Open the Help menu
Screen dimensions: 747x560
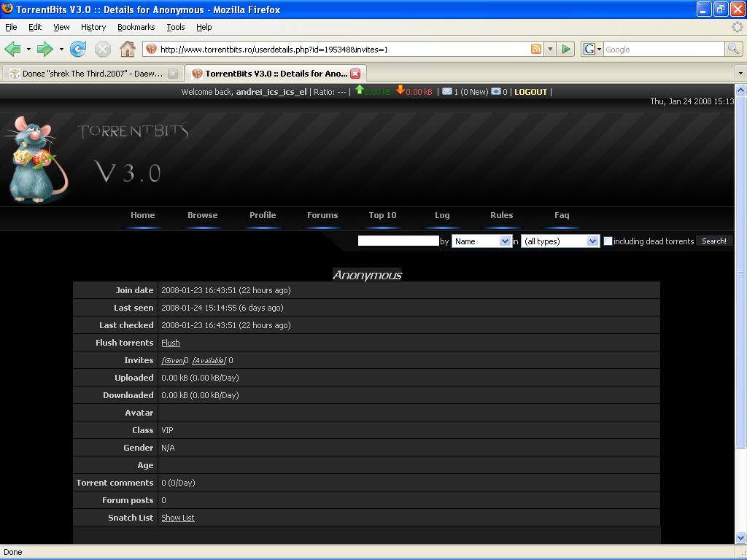click(x=204, y=27)
